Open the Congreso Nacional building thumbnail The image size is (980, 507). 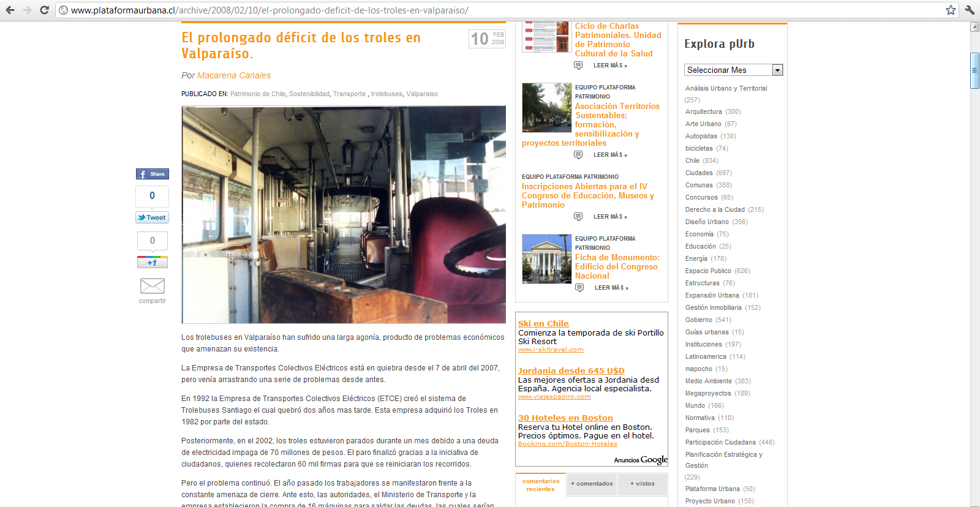(546, 258)
